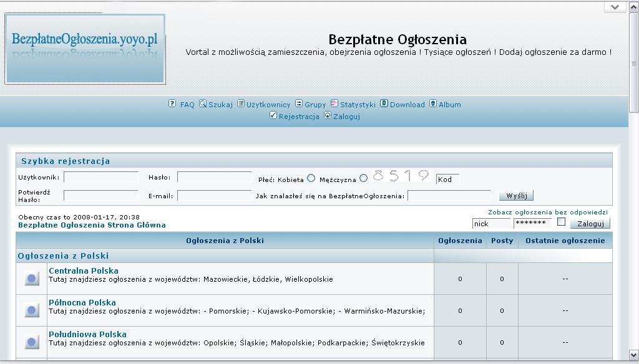Open the Szukaj search link
This screenshot has height=364, width=639.
(220, 105)
